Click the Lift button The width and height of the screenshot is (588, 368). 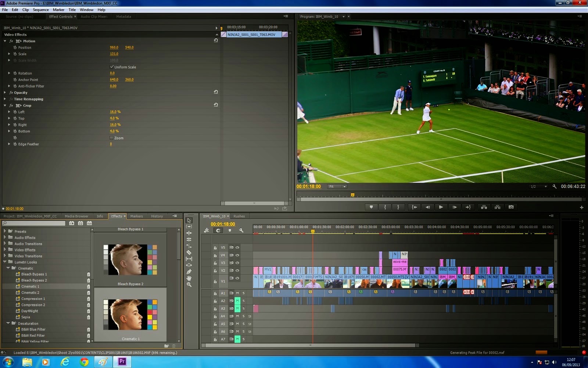484,207
